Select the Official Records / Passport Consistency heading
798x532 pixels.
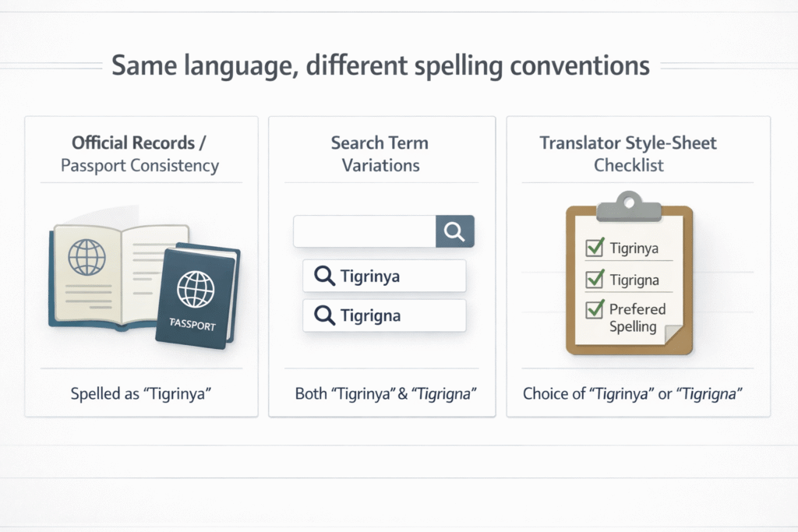pos(141,153)
